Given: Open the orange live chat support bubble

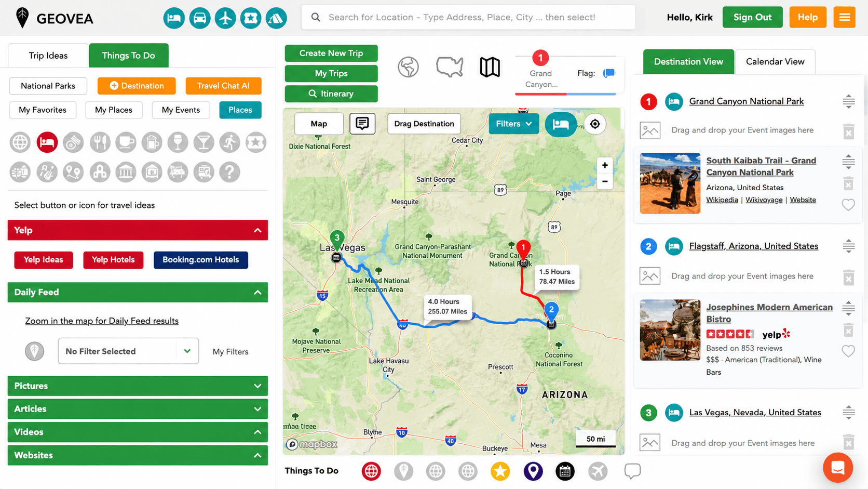Looking at the screenshot, I should pyautogui.click(x=838, y=468).
